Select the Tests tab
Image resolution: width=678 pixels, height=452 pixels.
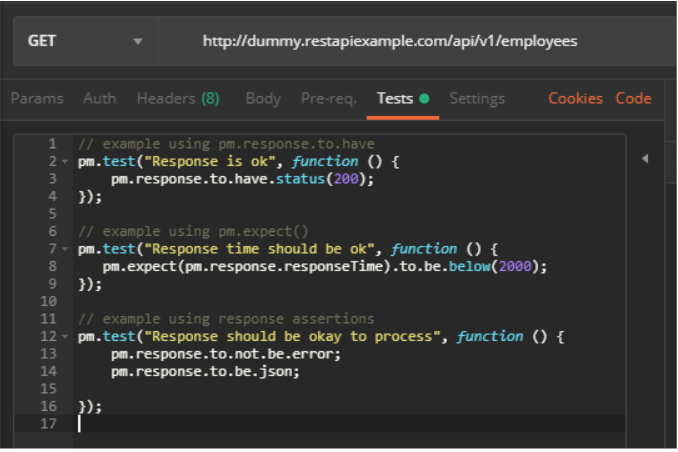click(396, 98)
